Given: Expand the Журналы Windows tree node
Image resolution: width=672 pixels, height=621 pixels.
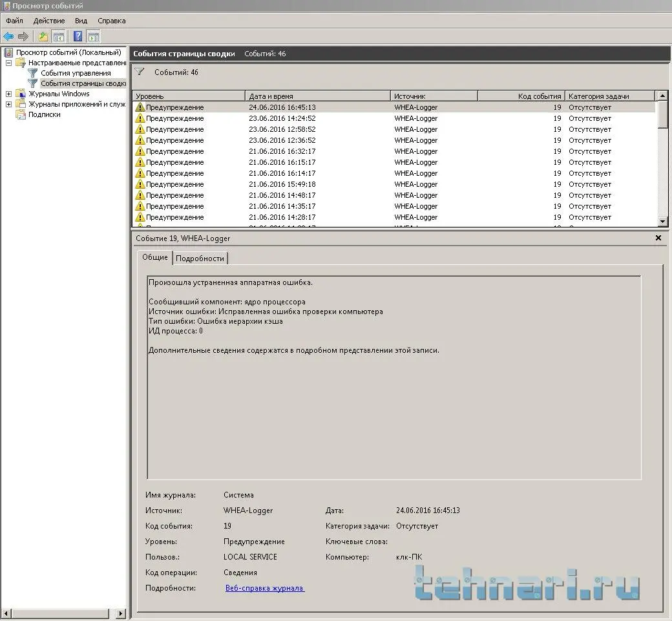Looking at the screenshot, I should pos(9,94).
